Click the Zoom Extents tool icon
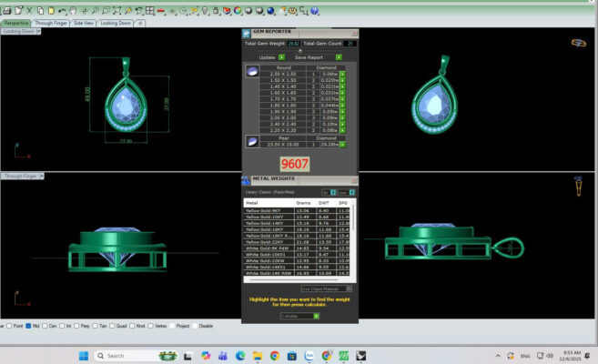 point(117,11)
